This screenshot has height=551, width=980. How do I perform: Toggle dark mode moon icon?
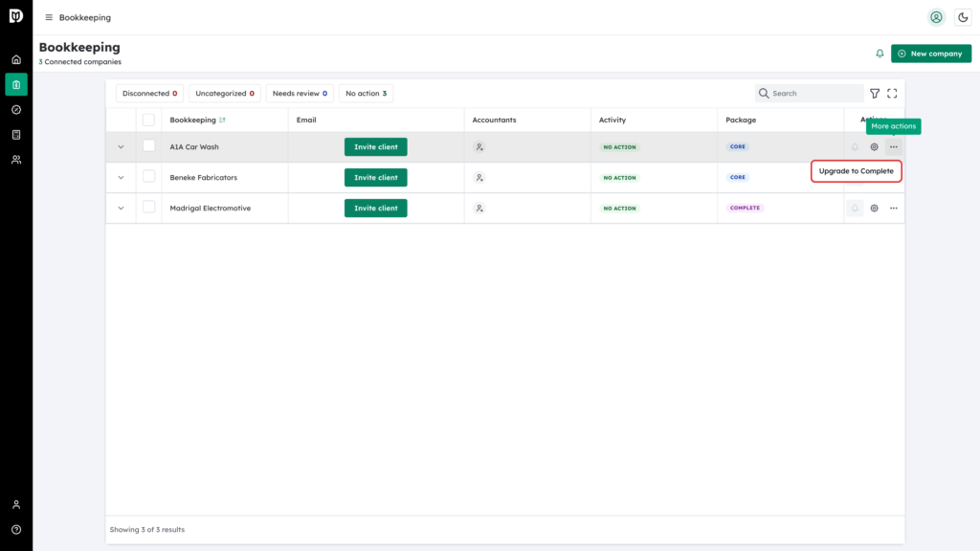963,17
